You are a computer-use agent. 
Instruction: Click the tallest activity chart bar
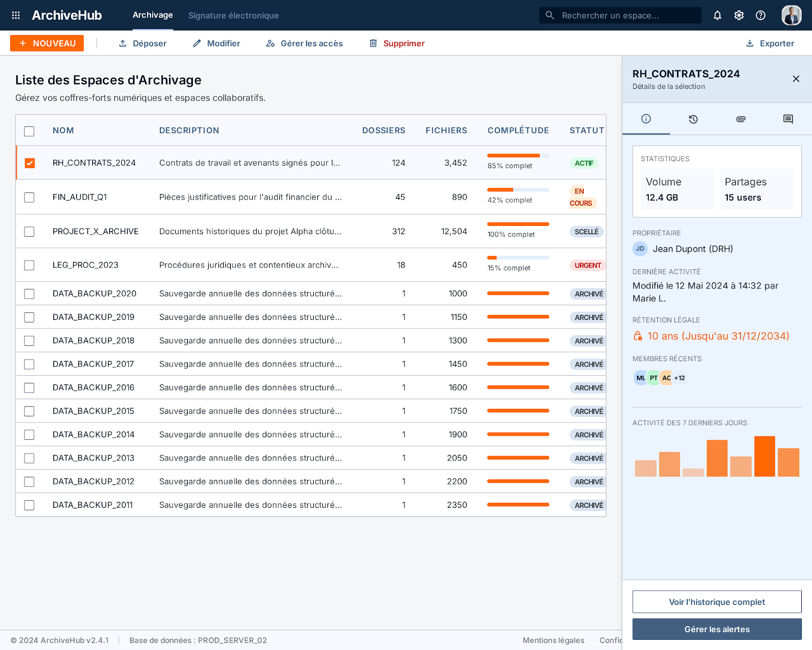(x=764, y=456)
